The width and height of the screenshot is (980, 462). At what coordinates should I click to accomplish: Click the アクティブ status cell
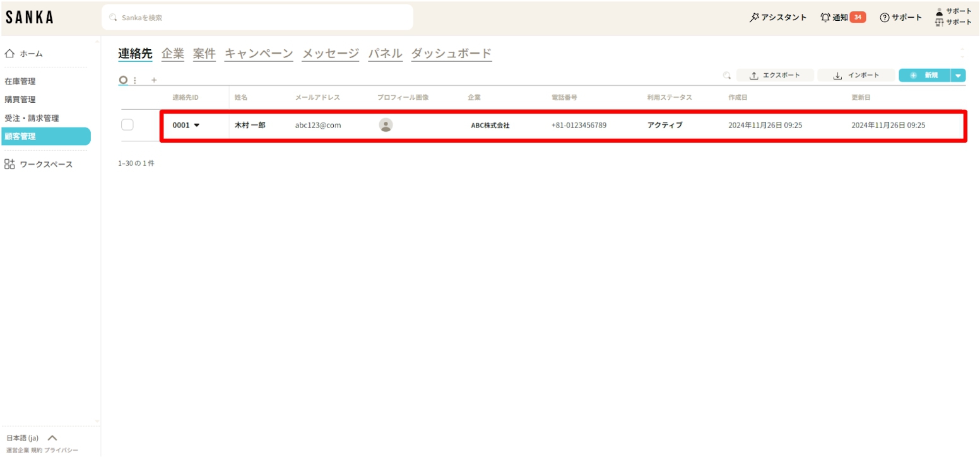[x=664, y=126]
